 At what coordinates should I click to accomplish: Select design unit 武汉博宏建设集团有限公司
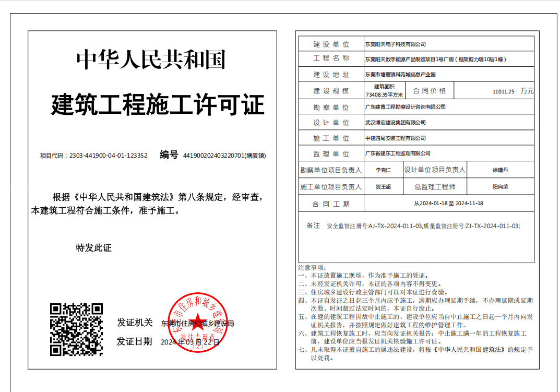click(396, 123)
